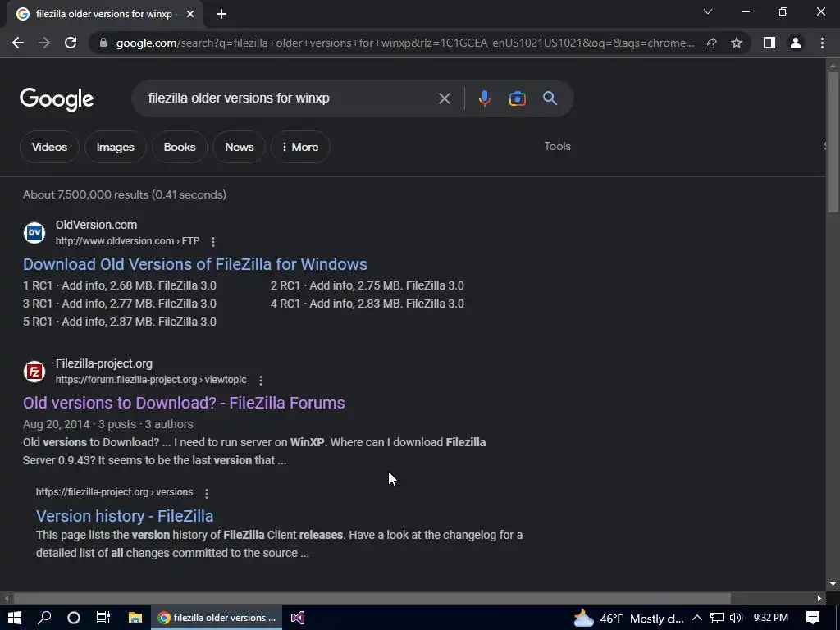
Task: Open the Chrome side panel
Action: (769, 43)
